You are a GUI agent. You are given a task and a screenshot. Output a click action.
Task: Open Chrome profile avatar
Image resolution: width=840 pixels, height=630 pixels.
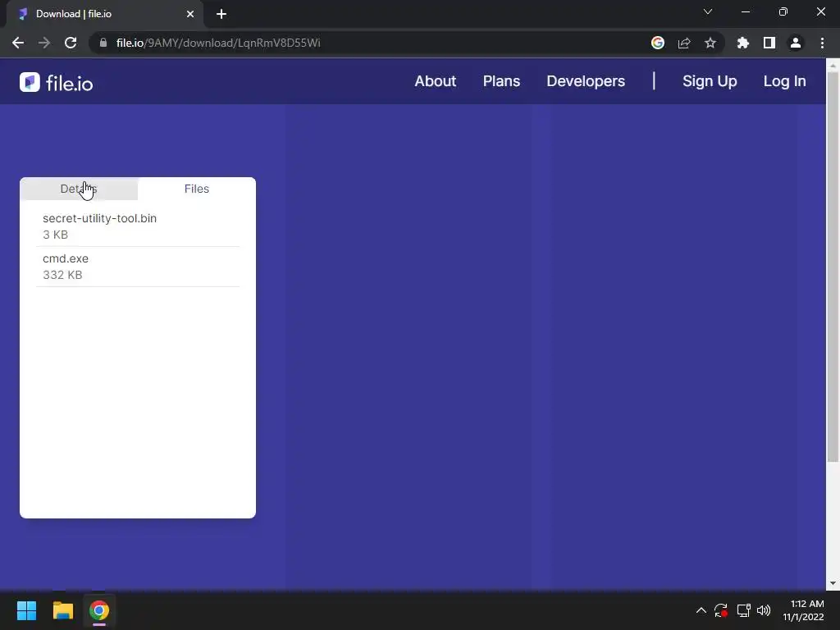coord(796,43)
